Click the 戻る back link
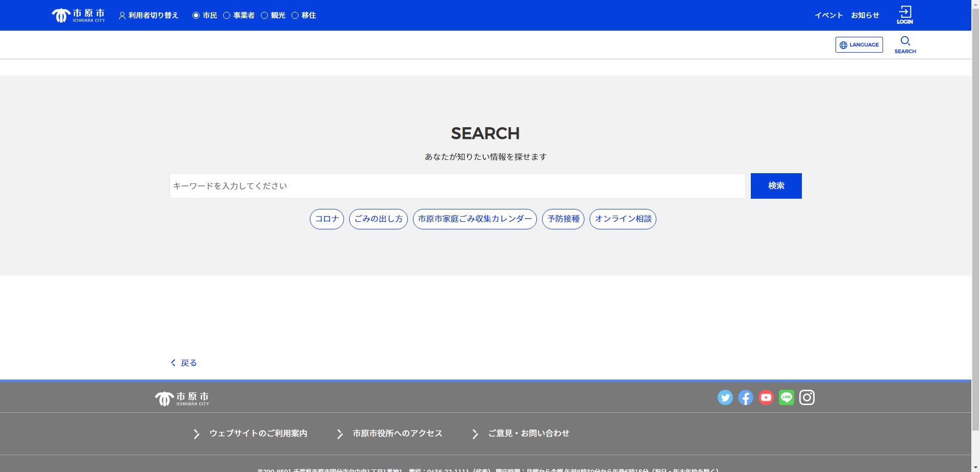980x472 pixels. pos(184,363)
